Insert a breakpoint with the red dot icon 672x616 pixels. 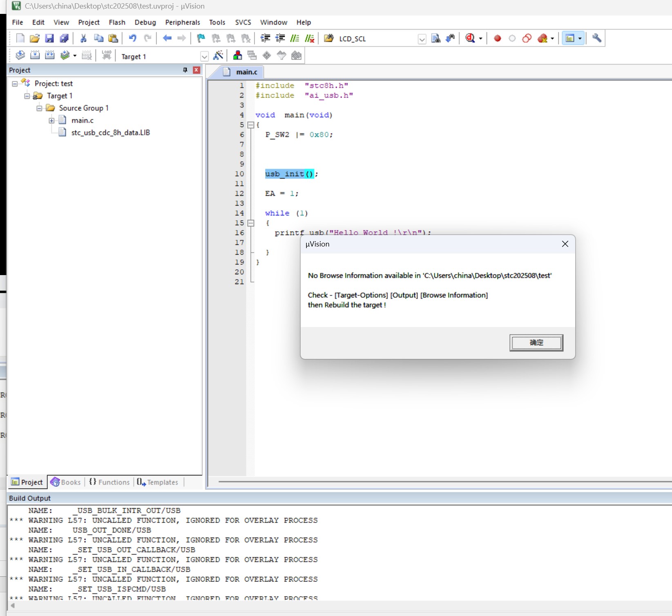(x=497, y=38)
